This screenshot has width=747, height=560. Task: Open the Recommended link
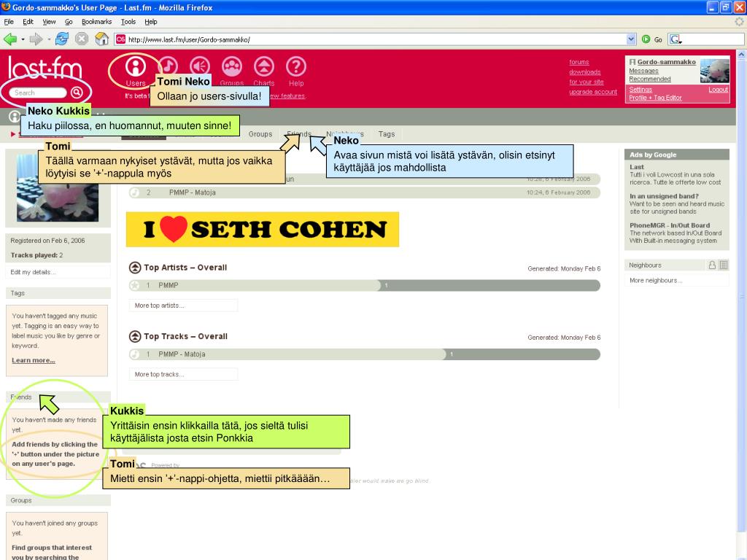(650, 79)
